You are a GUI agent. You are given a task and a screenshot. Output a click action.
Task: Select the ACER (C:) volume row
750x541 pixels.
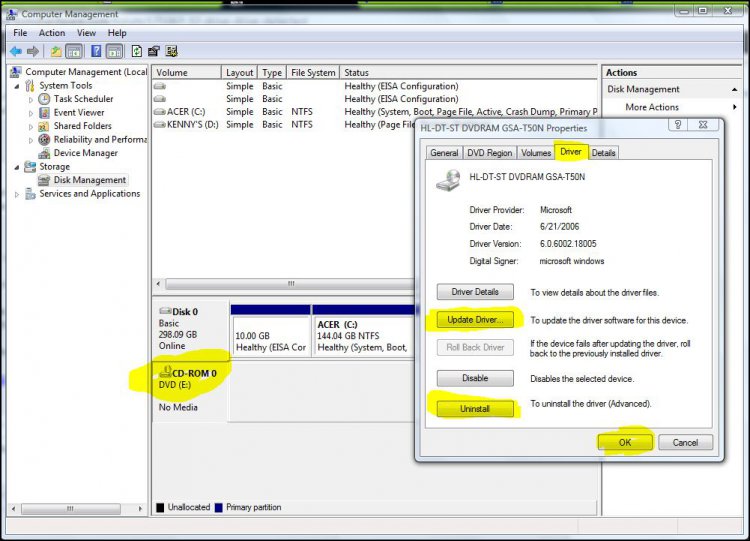tap(375, 112)
